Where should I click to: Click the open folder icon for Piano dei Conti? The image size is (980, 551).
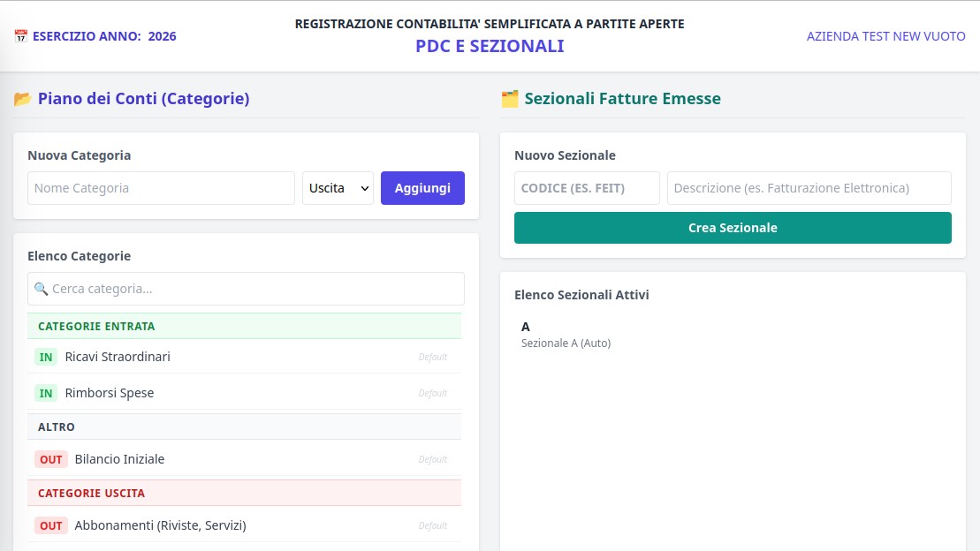coord(23,99)
